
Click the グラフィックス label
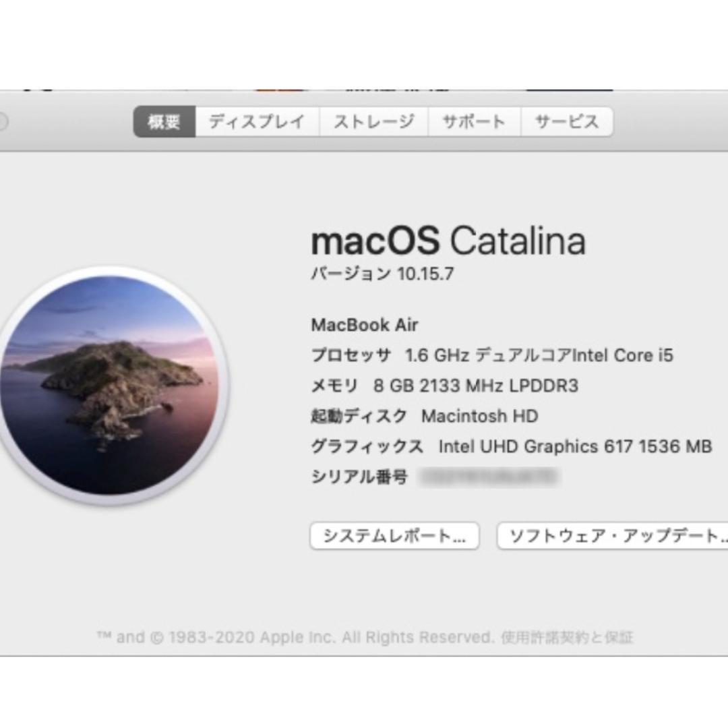click(x=367, y=447)
